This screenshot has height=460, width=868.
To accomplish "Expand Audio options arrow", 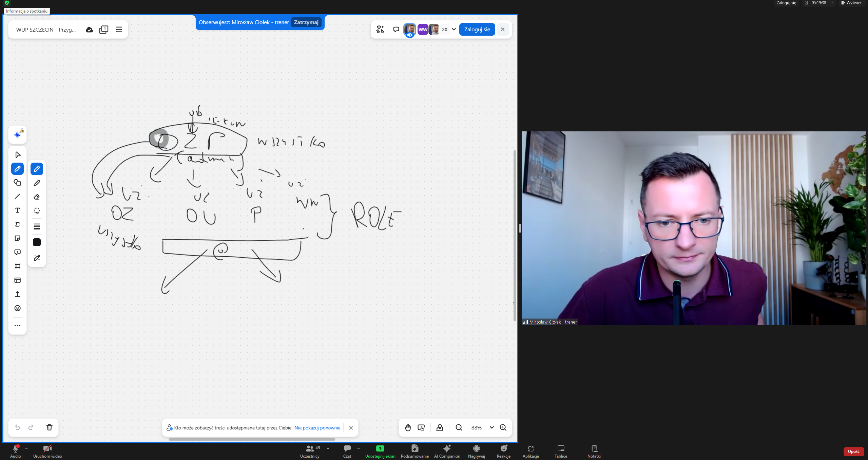I will point(26,448).
